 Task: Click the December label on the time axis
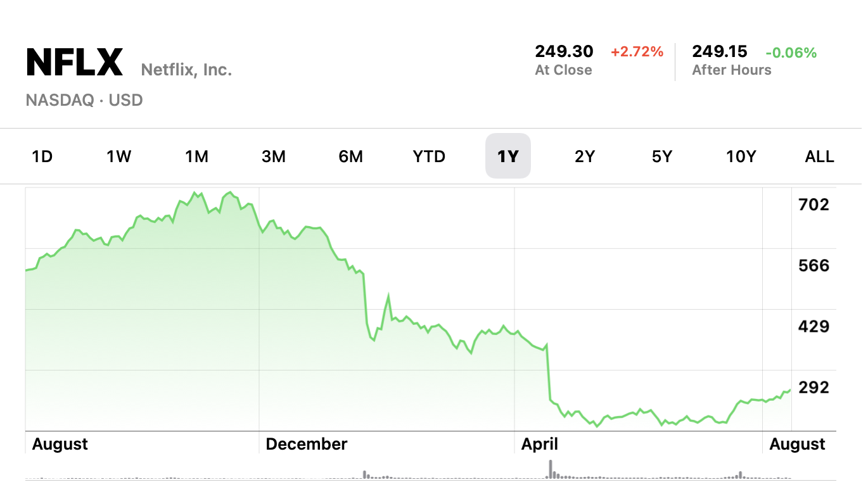point(307,444)
